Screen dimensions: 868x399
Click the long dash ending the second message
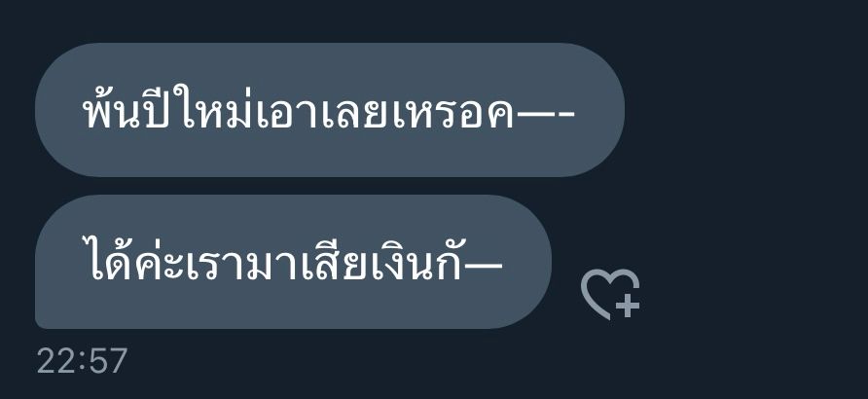(x=484, y=268)
